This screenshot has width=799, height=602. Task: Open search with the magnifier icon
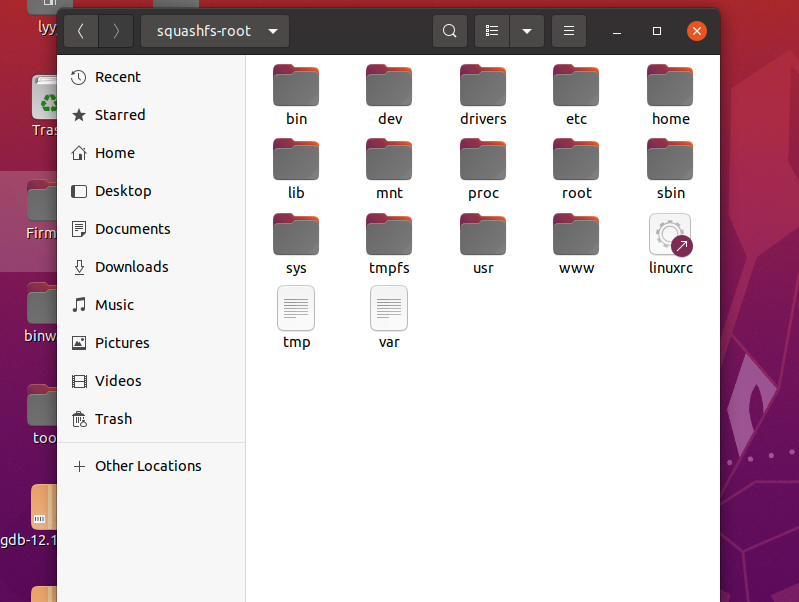point(449,31)
